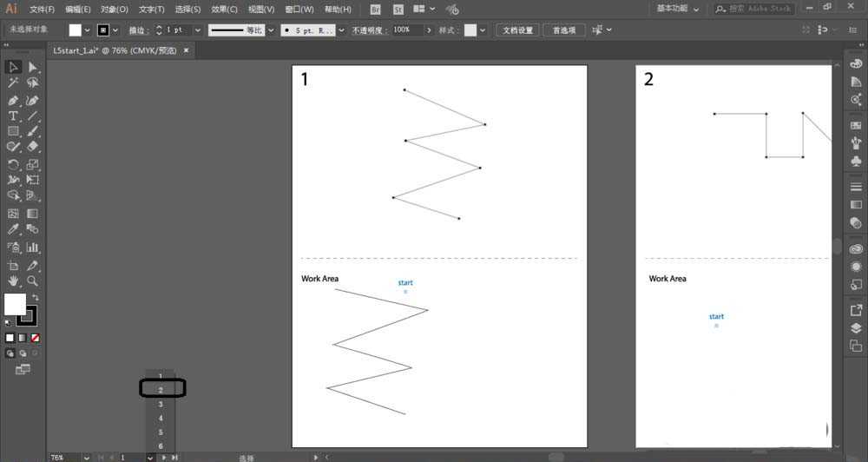Open the arrange documents dropdown
This screenshot has height=462, width=868.
tap(424, 9)
